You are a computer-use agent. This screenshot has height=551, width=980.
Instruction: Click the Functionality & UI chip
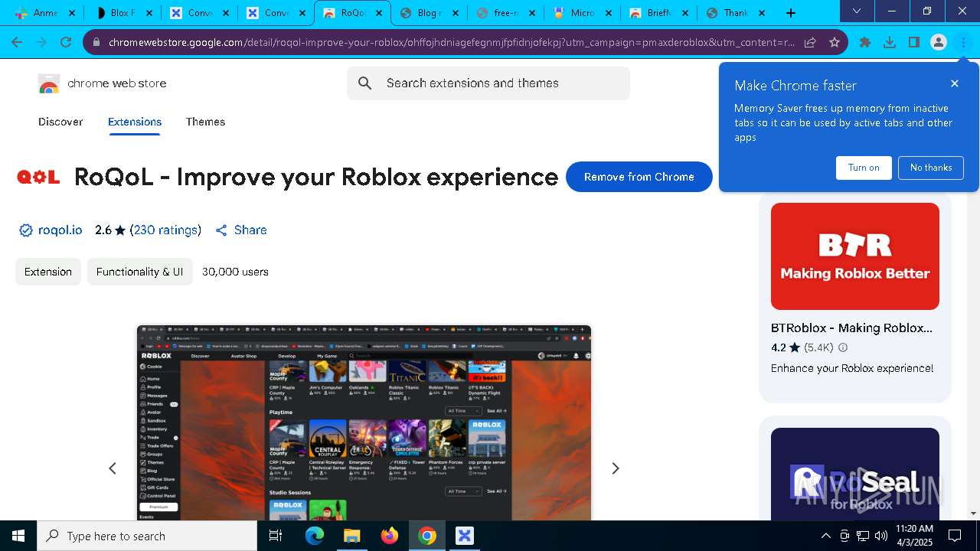tap(139, 272)
